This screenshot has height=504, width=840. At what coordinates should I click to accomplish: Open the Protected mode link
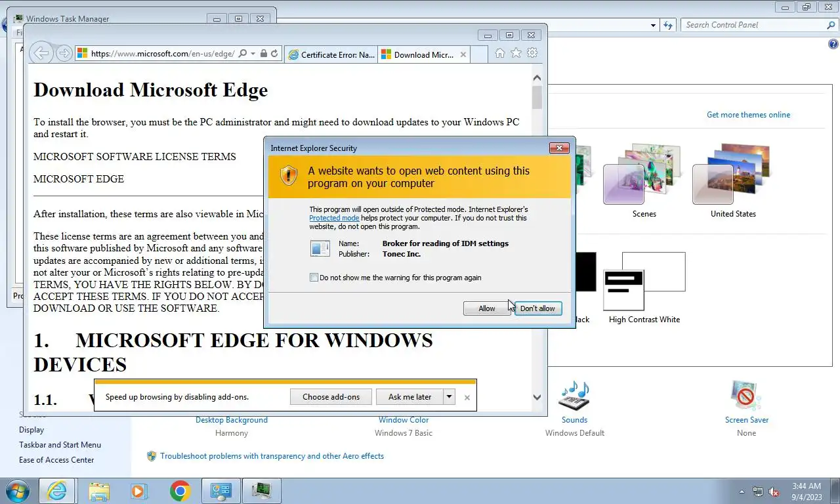pyautogui.click(x=334, y=218)
